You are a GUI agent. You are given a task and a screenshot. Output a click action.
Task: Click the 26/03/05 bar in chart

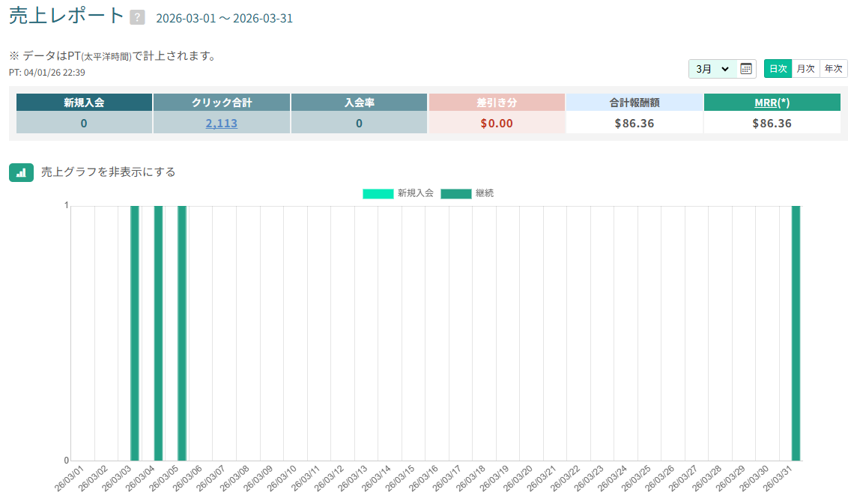point(182,333)
